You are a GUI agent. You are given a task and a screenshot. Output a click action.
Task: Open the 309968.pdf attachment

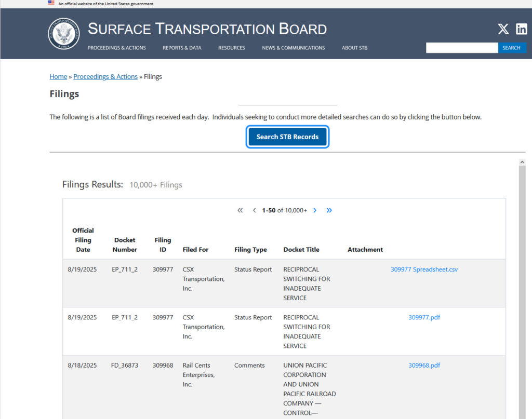tap(424, 365)
